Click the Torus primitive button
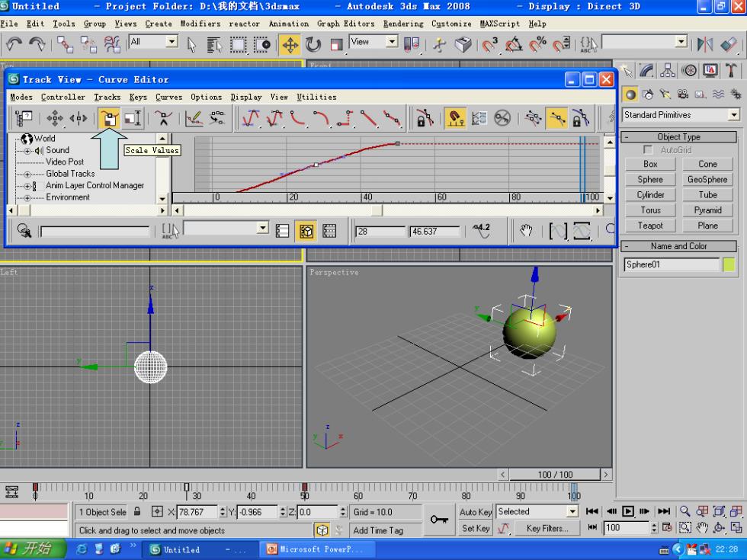The height and width of the screenshot is (560, 747). pos(650,210)
